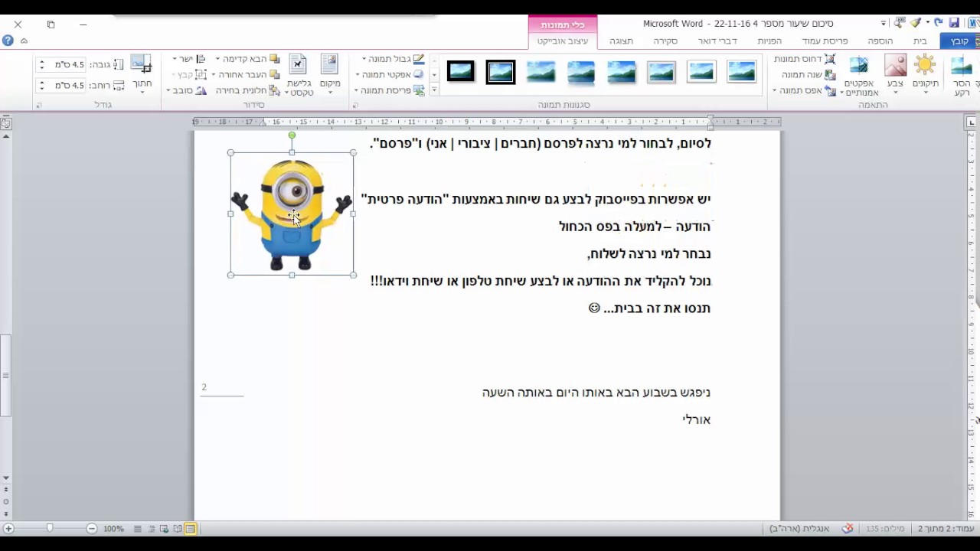Open Customize Quick Access Toolbar dropdown

[884, 24]
